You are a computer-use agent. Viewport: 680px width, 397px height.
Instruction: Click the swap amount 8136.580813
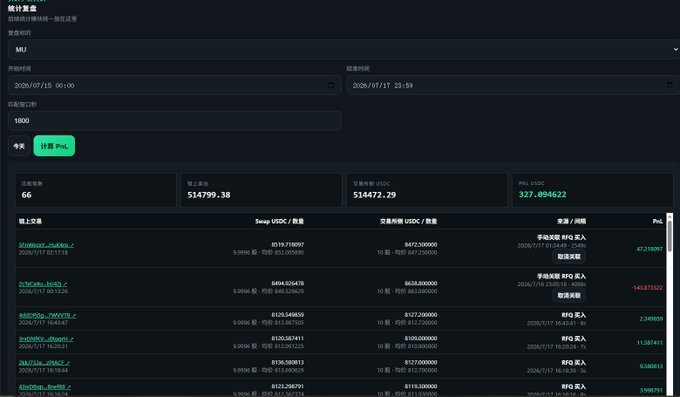pos(288,362)
